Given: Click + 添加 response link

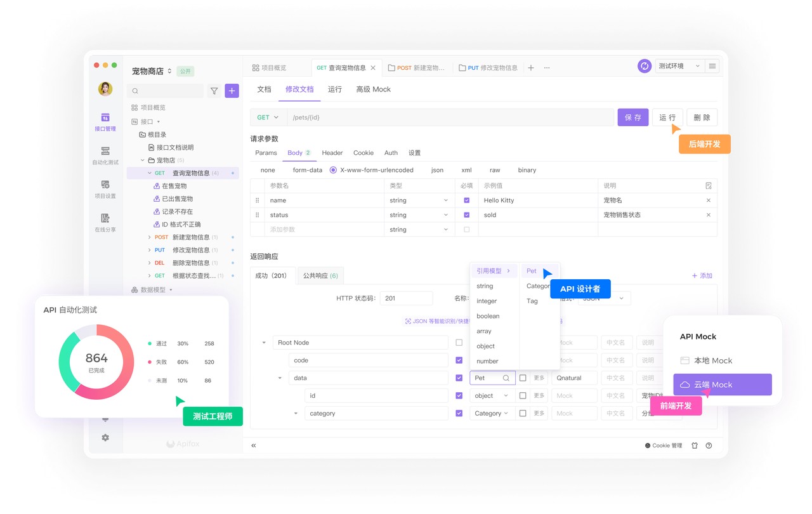Looking at the screenshot, I should [x=702, y=275].
